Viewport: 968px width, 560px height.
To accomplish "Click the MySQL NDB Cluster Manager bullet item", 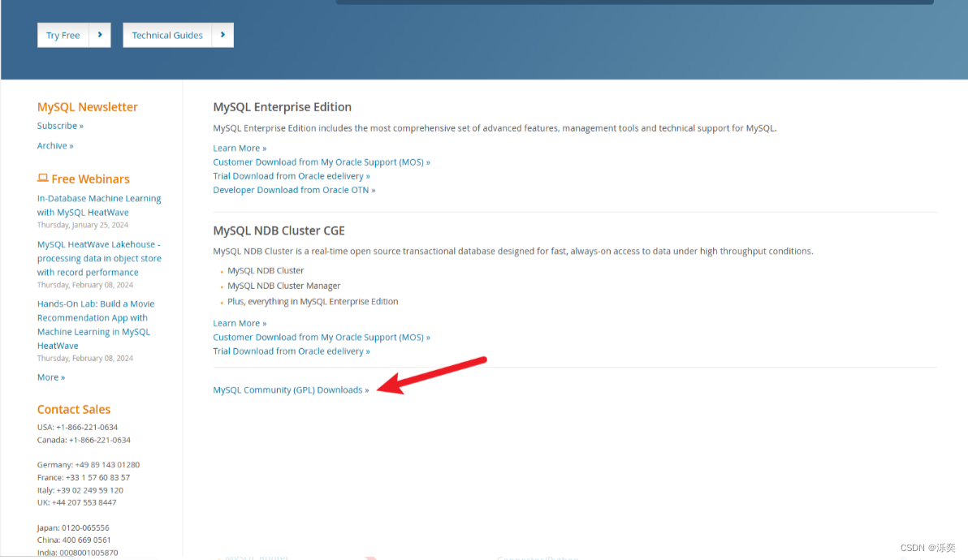I will [x=284, y=286].
